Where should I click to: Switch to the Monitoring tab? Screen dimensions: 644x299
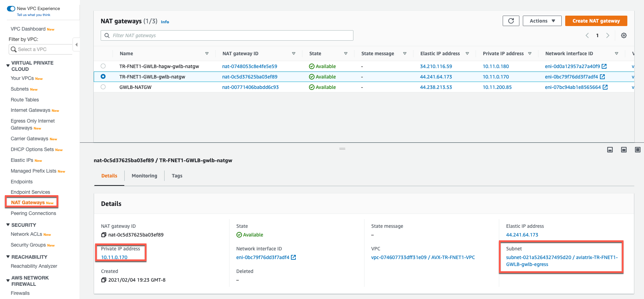point(144,176)
